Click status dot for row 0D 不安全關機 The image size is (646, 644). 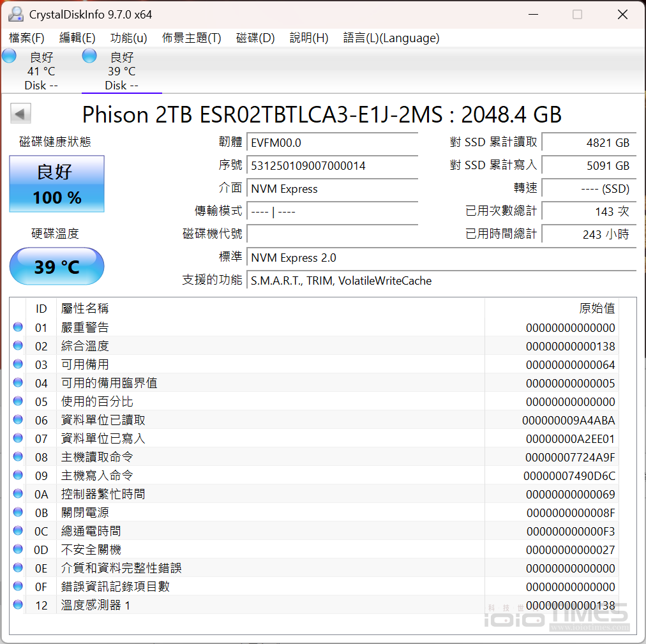click(18, 550)
